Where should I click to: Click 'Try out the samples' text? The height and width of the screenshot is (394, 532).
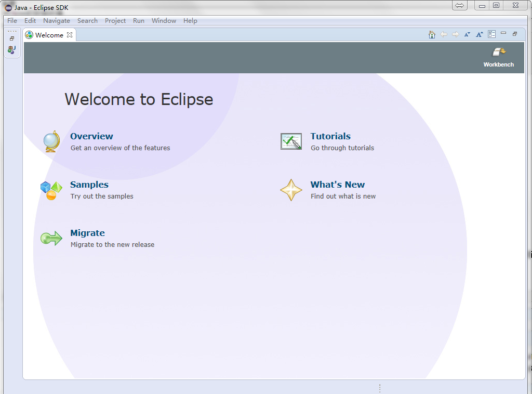coord(102,196)
